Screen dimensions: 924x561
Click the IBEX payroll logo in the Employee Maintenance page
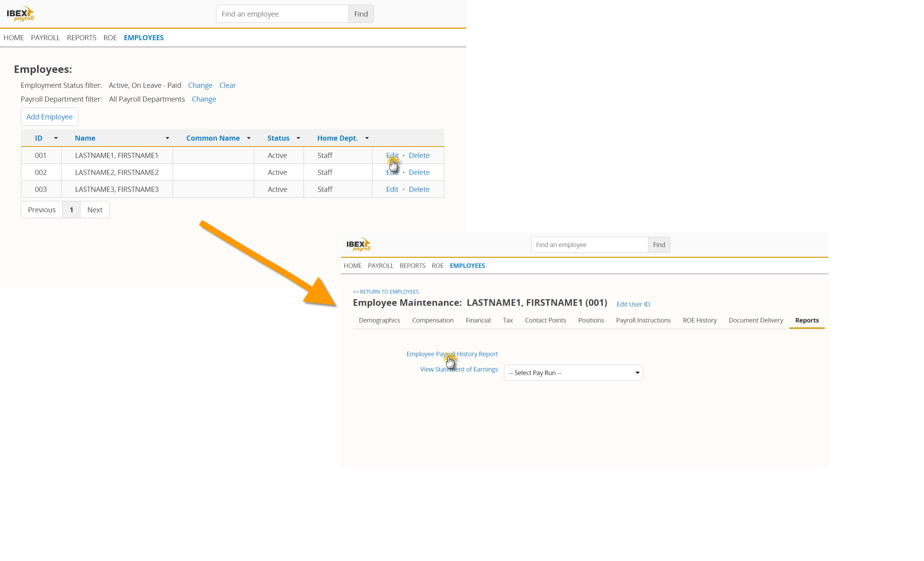358,244
